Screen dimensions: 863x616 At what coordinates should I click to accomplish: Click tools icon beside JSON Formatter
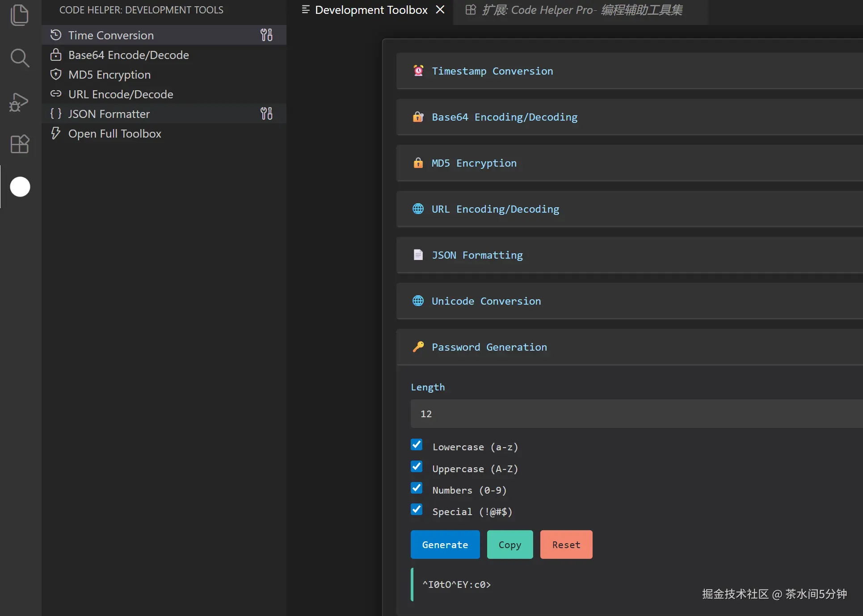click(266, 113)
